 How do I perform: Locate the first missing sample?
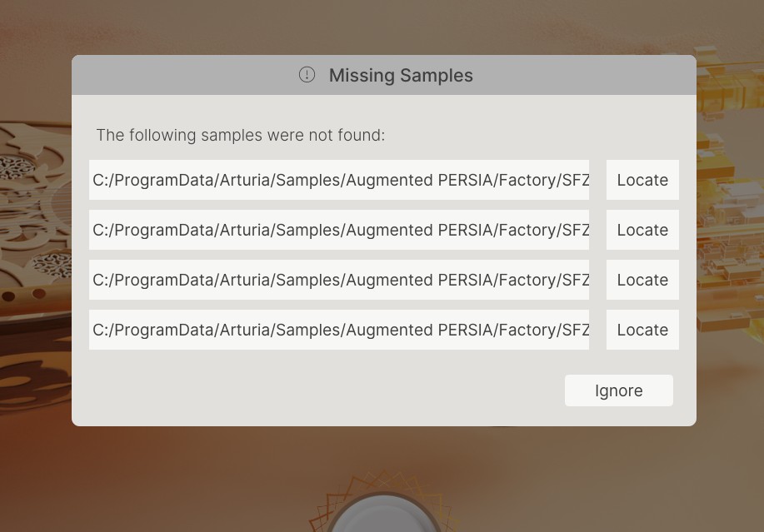[642, 180]
